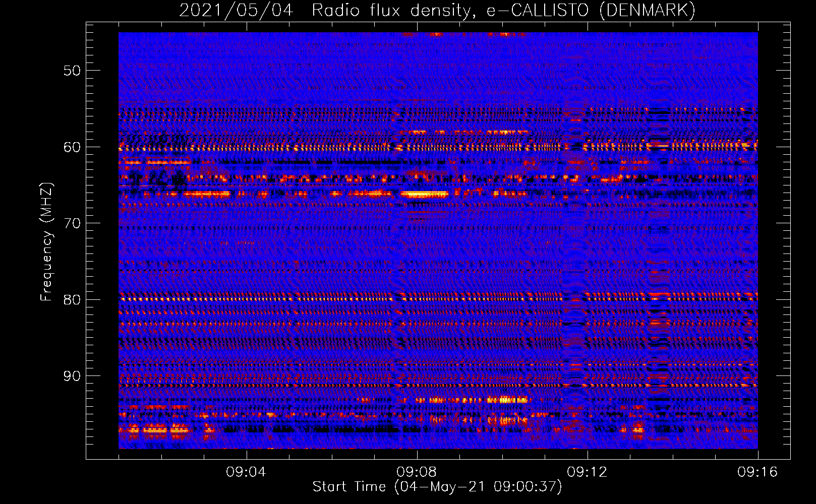Click the 09:08 time tick label
This screenshot has width=816, height=504.
click(x=417, y=472)
